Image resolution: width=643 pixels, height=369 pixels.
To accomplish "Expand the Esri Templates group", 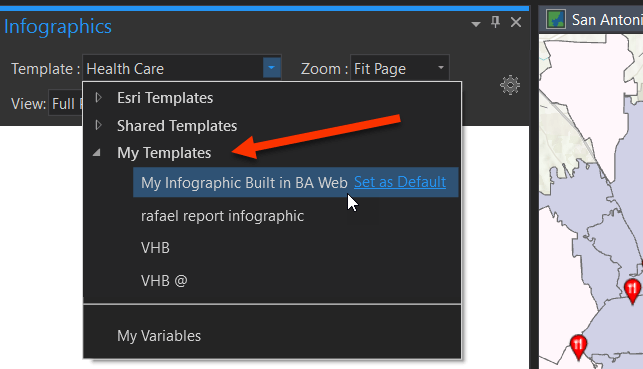I will 98,98.
